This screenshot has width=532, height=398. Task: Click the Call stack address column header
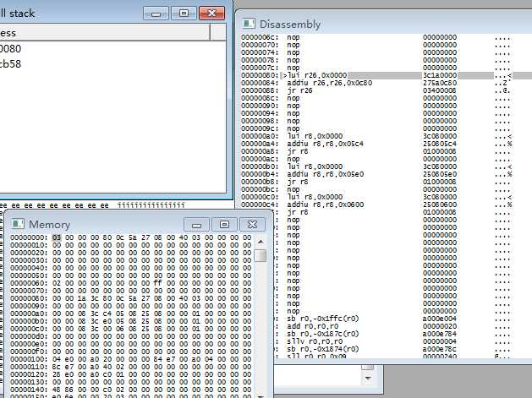point(105,33)
